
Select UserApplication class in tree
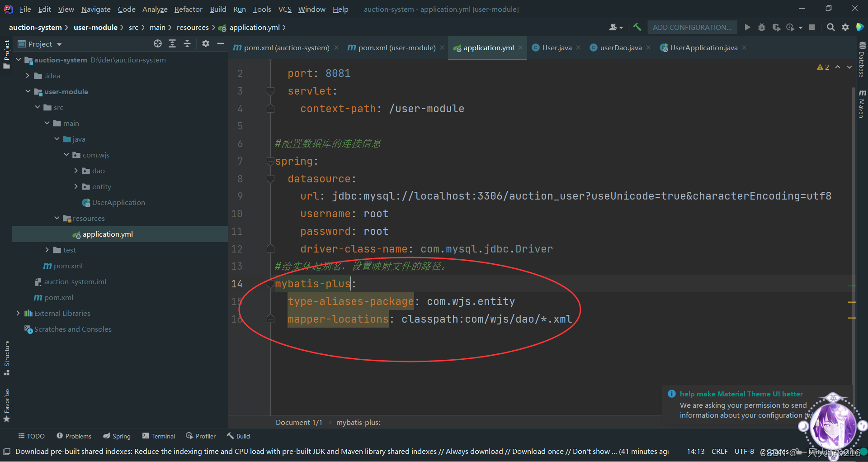click(x=118, y=202)
